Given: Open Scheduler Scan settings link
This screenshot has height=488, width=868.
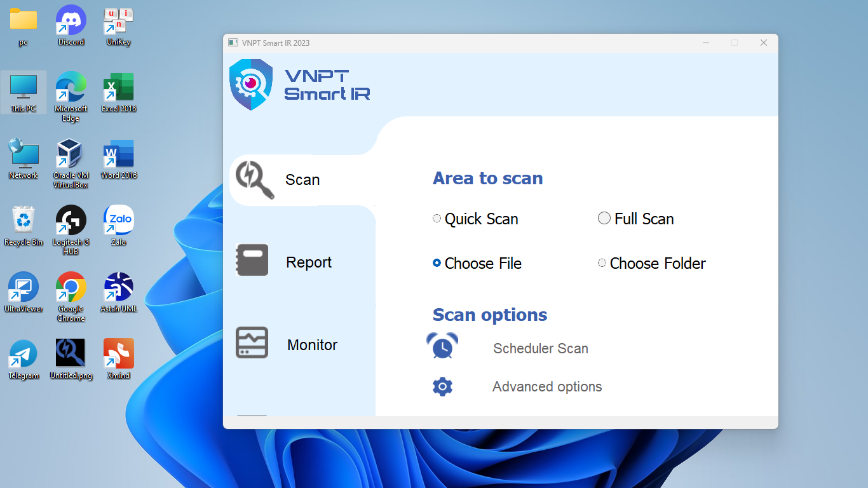Looking at the screenshot, I should point(541,348).
